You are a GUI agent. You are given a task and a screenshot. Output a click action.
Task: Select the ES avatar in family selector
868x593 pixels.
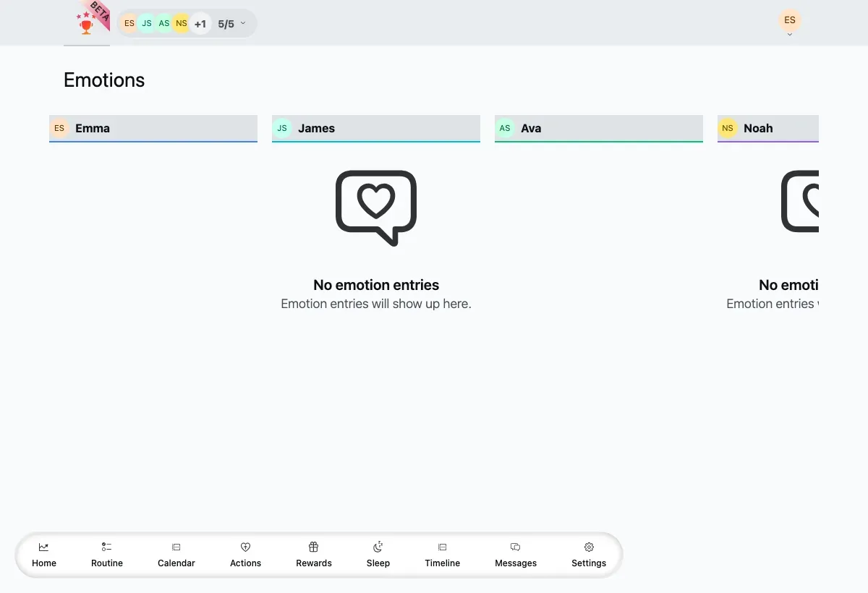pyautogui.click(x=129, y=23)
